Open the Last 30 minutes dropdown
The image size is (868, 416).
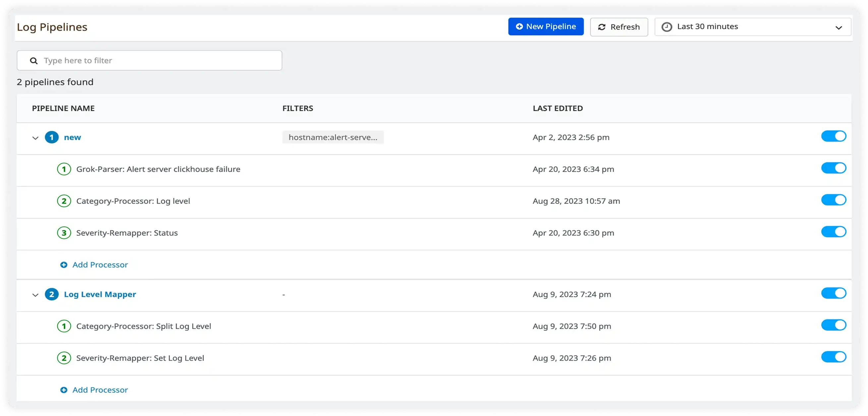pyautogui.click(x=752, y=26)
